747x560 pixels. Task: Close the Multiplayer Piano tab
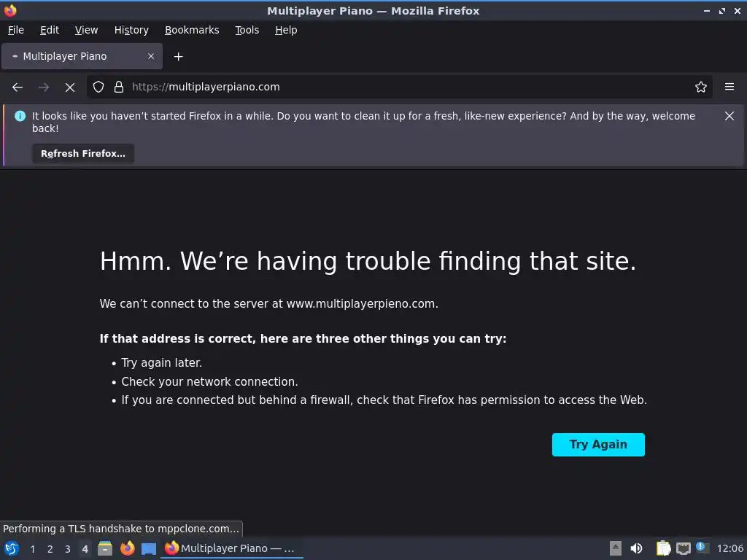click(x=151, y=56)
